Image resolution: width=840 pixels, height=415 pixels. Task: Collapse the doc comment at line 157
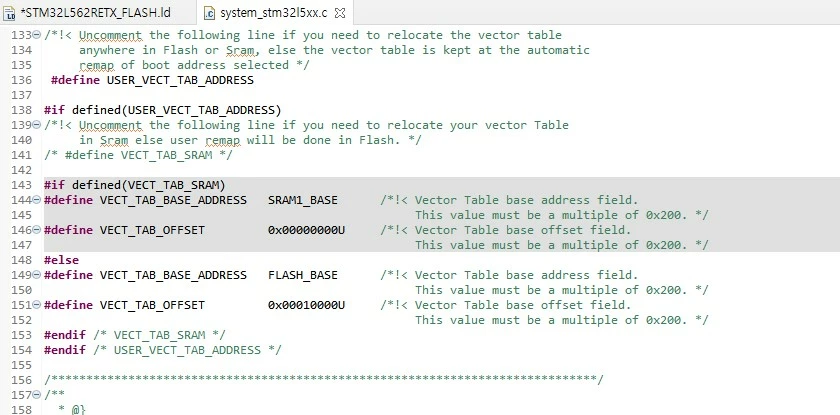pyautogui.click(x=36, y=395)
